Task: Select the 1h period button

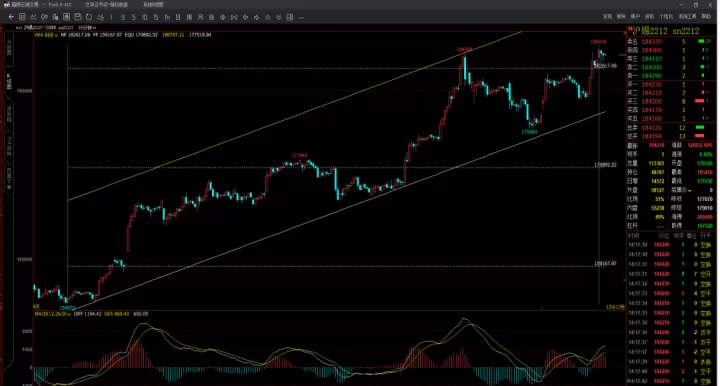Action: [x=167, y=17]
